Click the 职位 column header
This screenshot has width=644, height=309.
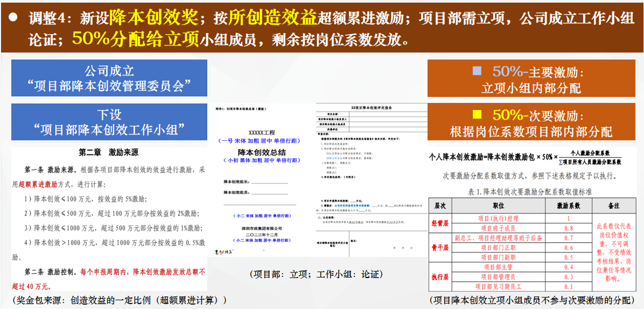[498, 205]
